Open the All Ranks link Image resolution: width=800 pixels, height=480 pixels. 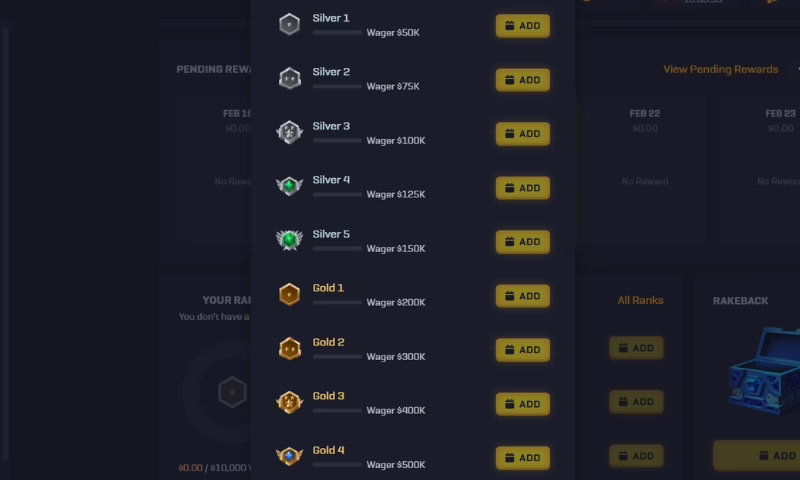tap(640, 300)
